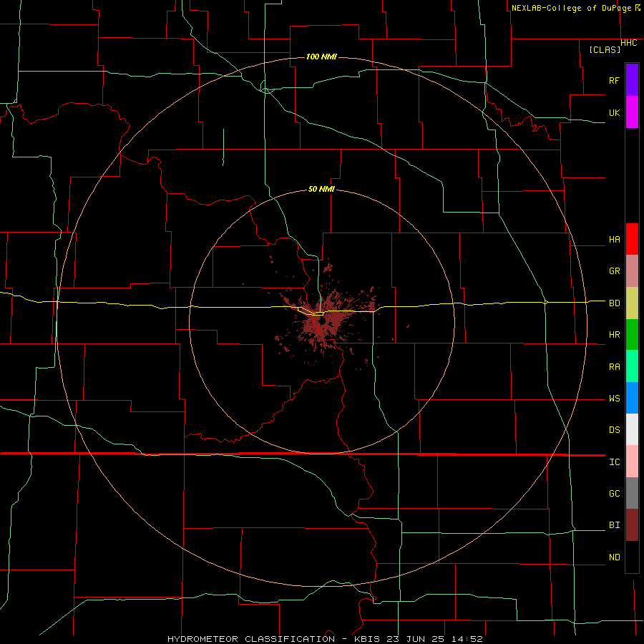This screenshot has width=644, height=644.
Task: Click the 14:52 timestamp
Action: point(467,639)
